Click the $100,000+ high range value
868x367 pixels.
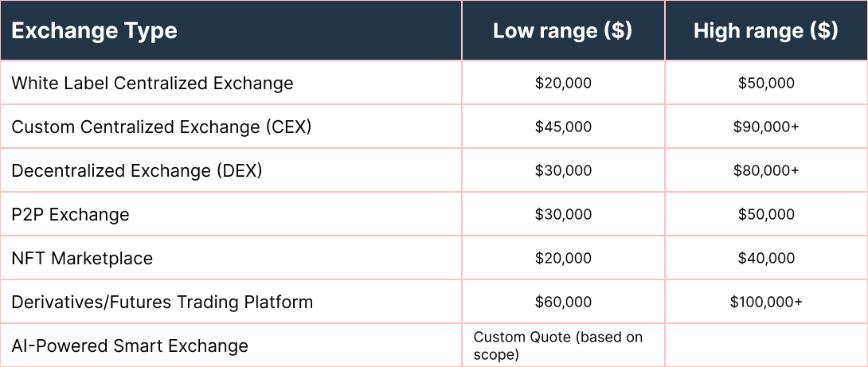point(765,302)
